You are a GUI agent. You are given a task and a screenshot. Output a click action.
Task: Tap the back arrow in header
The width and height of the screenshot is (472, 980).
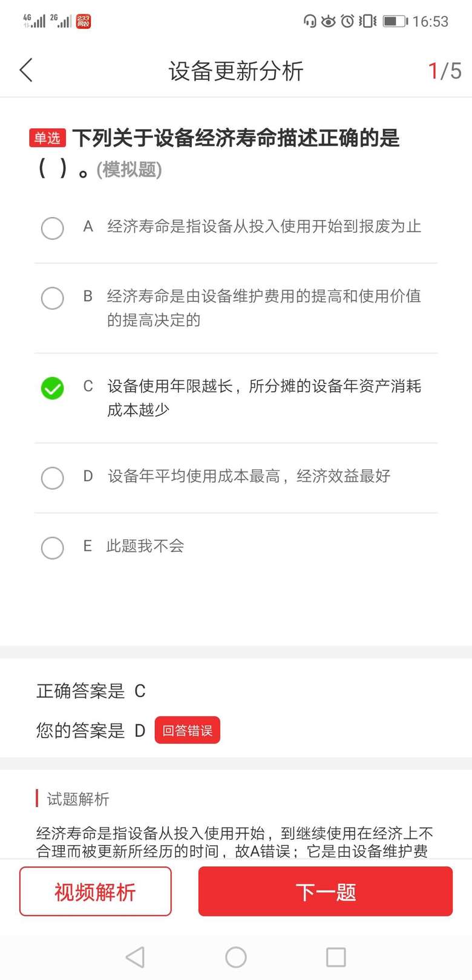[26, 71]
